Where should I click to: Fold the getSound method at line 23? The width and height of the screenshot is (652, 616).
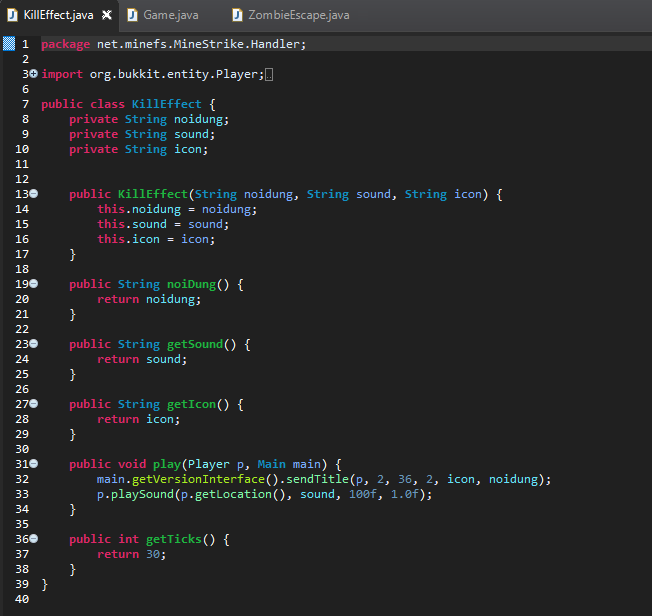coord(33,344)
